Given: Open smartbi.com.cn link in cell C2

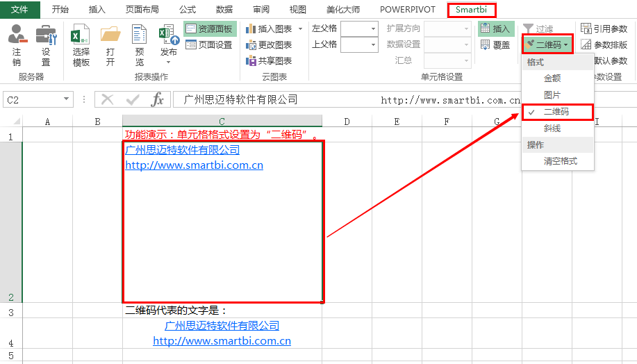Looking at the screenshot, I should click(195, 165).
